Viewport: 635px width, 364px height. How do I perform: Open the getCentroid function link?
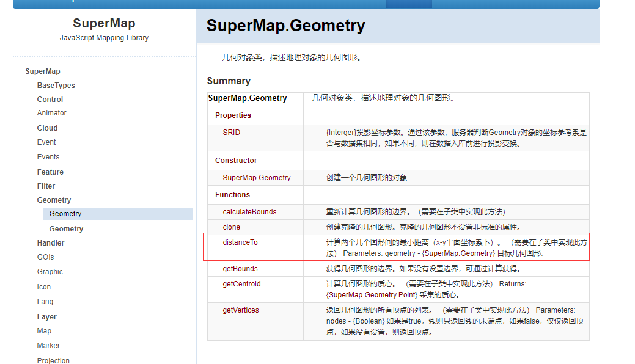(241, 284)
